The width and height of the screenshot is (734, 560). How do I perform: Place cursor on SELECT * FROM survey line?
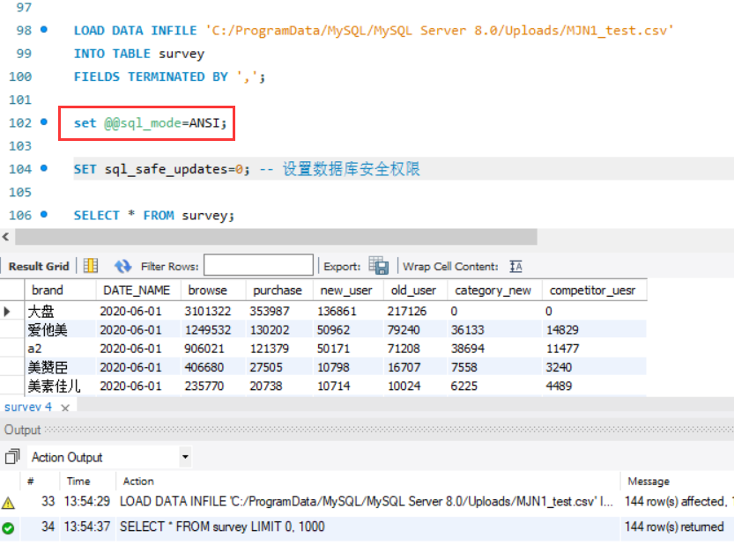(x=154, y=215)
